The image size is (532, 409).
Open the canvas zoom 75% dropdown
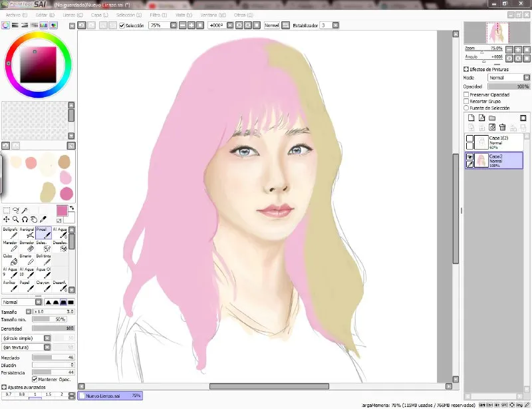click(x=174, y=25)
